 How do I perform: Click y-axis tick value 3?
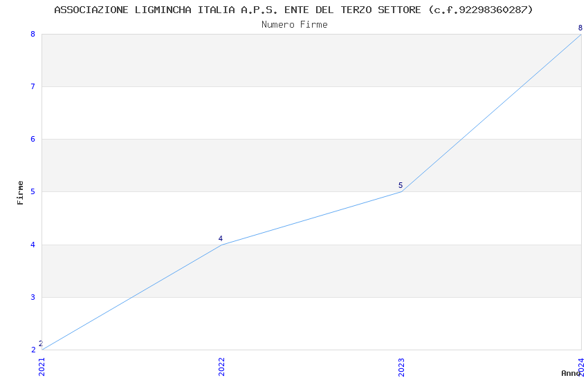33,297
